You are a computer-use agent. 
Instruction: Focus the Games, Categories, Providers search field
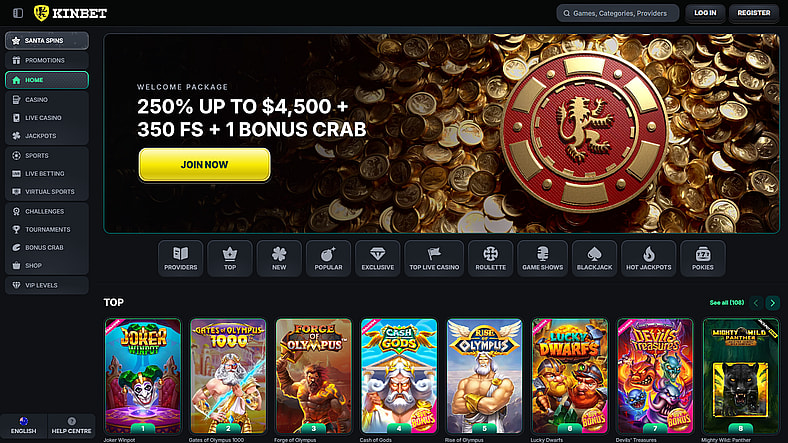coord(618,13)
